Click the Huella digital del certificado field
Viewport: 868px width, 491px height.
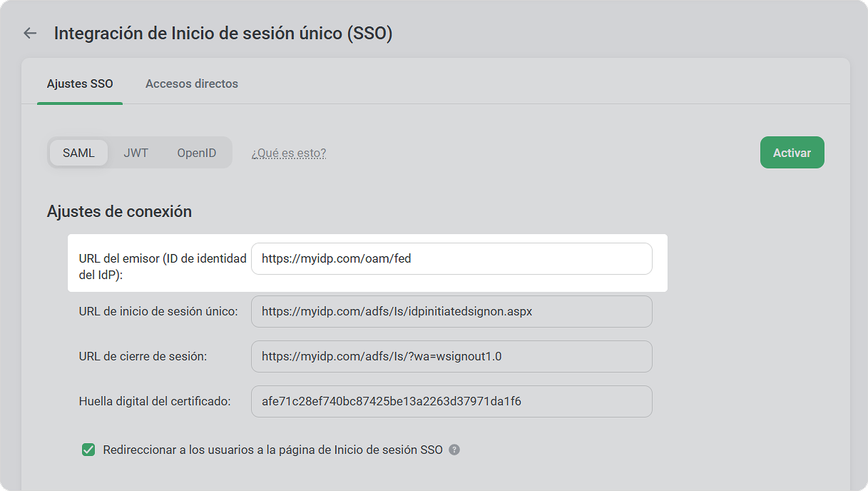pos(451,401)
